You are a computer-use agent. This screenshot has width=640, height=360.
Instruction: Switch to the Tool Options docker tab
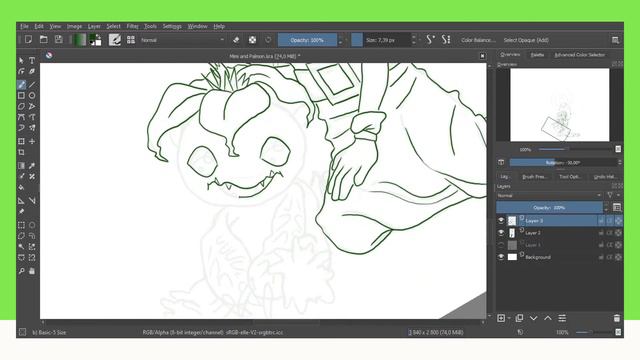click(x=570, y=177)
